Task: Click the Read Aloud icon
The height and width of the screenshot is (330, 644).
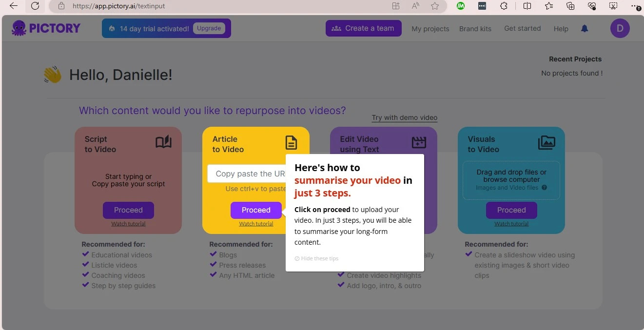Action: (415, 6)
